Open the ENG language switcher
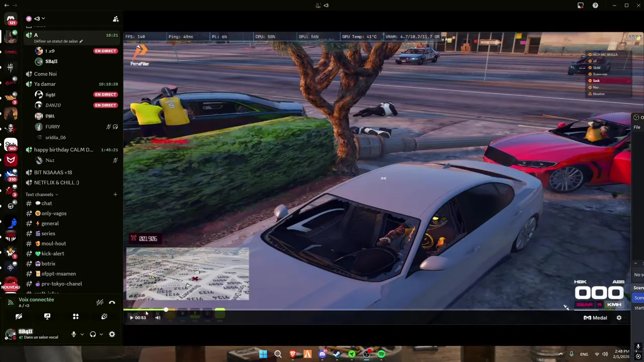Image resolution: width=644 pixels, height=362 pixels. 584,354
